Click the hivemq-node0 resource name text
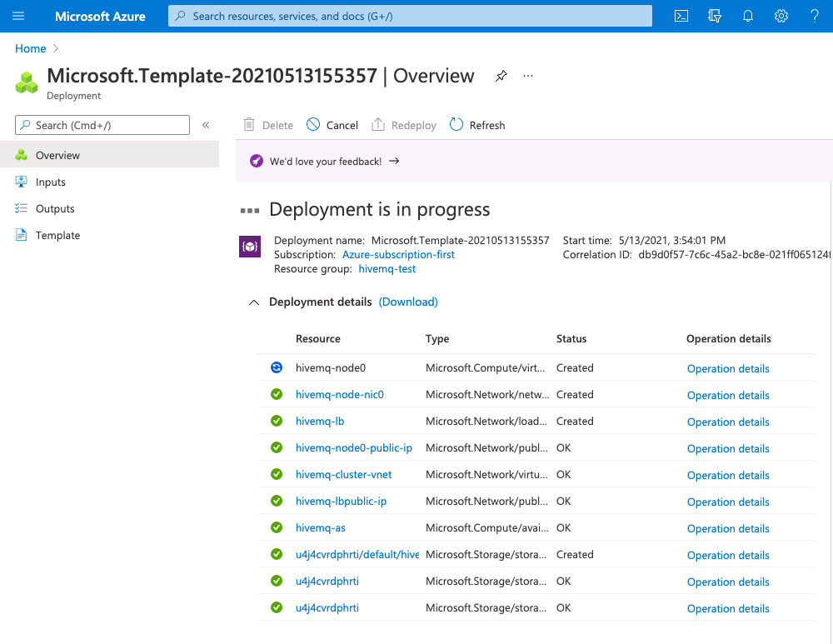The image size is (833, 644). tap(331, 367)
